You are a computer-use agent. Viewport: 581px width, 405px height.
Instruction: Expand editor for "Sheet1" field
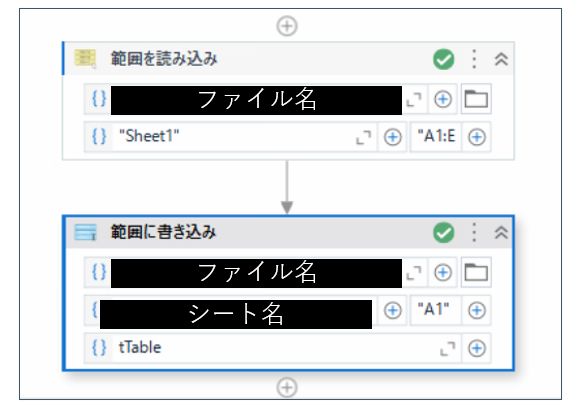[363, 137]
